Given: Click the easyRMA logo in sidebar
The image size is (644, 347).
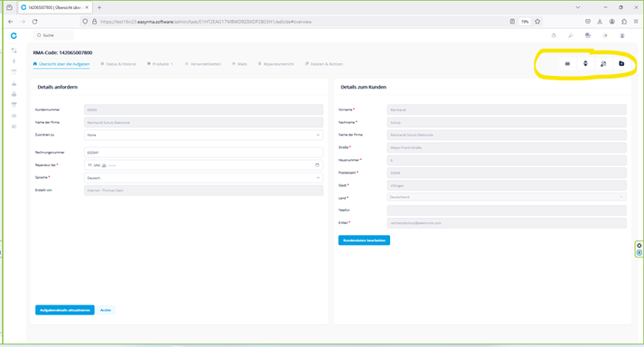Looking at the screenshot, I should coord(14,36).
